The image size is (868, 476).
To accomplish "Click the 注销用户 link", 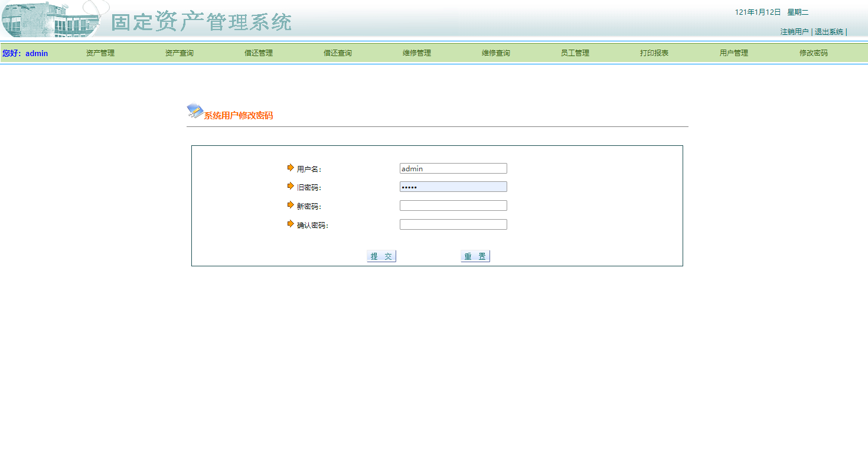I will pyautogui.click(x=794, y=32).
